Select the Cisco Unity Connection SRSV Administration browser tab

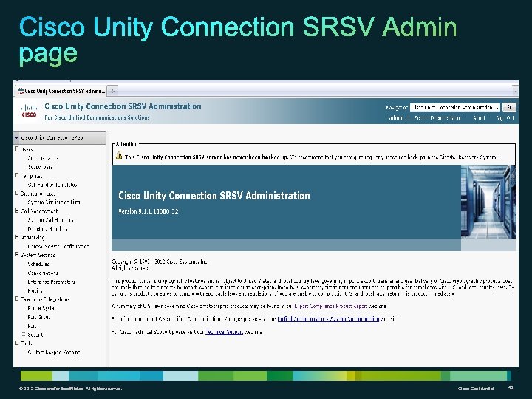click(x=61, y=91)
